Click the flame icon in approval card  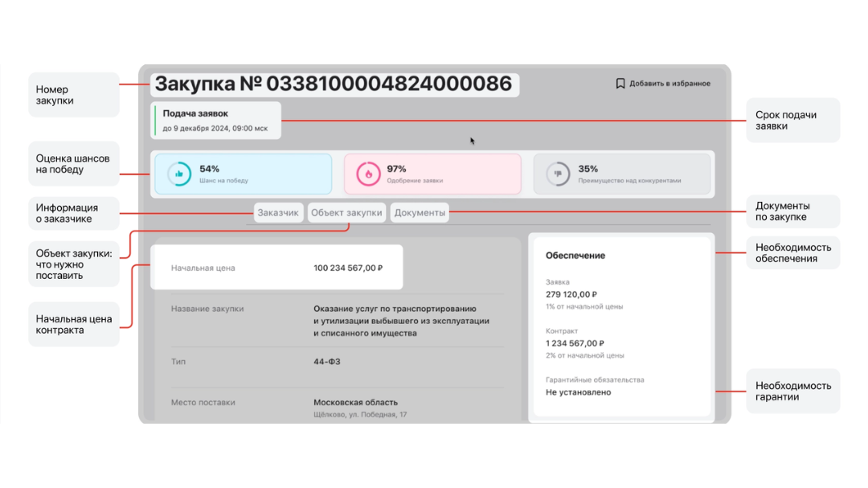(368, 174)
